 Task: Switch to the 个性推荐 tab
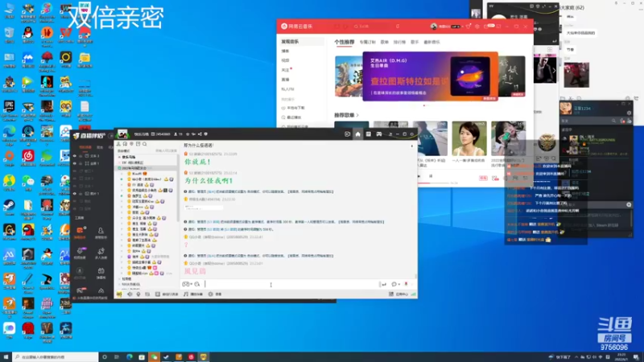click(345, 42)
